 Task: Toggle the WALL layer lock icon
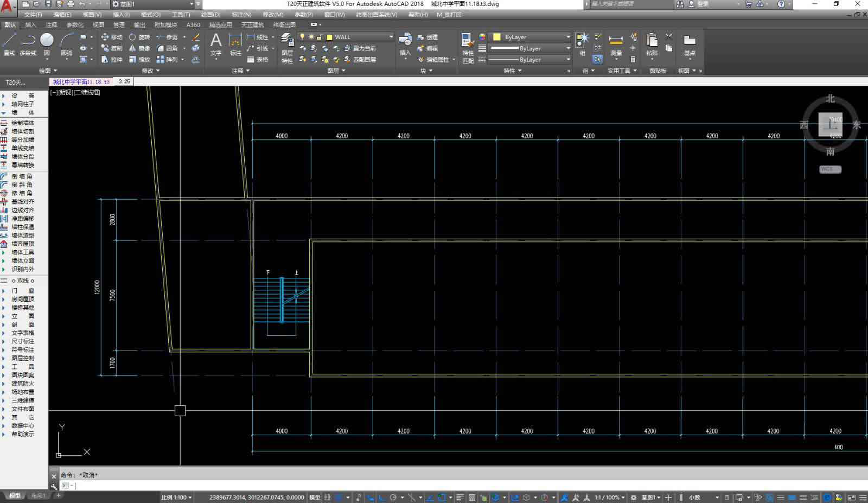[320, 37]
